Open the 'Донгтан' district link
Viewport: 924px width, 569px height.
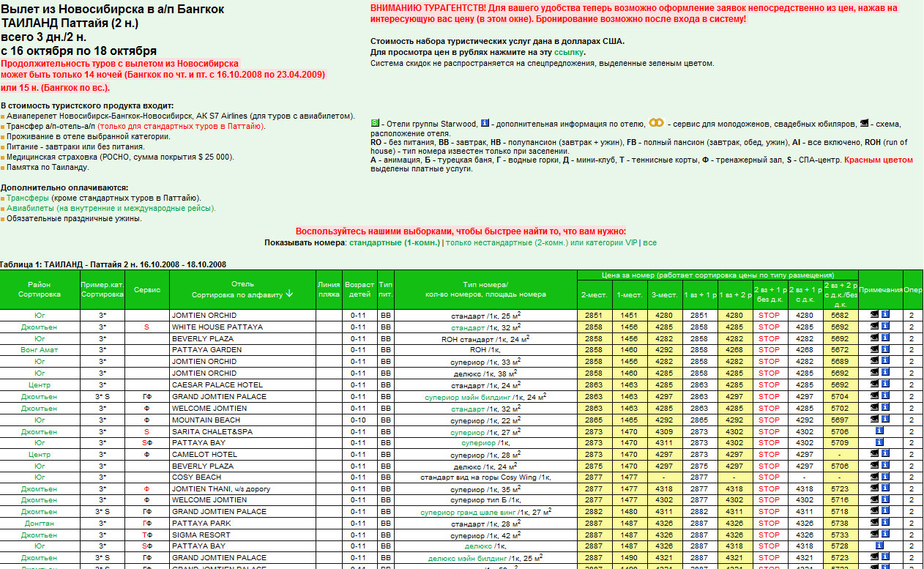click(40, 523)
